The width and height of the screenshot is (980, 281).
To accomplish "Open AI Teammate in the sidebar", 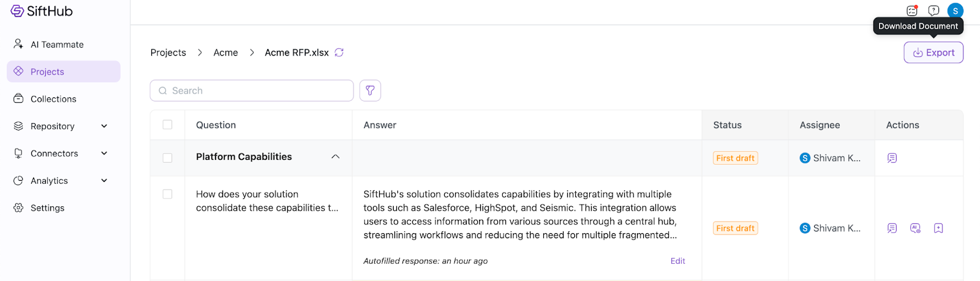I will click(x=57, y=45).
